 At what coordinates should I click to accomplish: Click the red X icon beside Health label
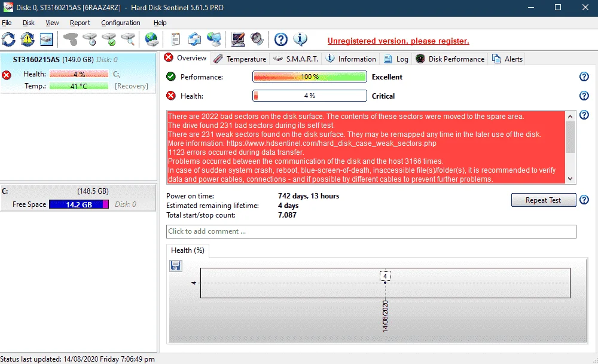pos(171,96)
